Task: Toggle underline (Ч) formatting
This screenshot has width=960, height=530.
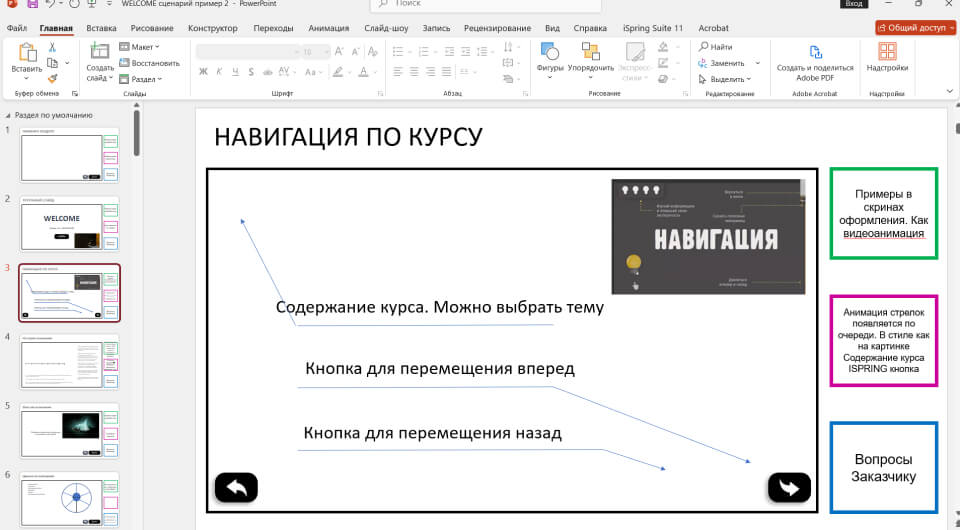Action: pos(233,71)
